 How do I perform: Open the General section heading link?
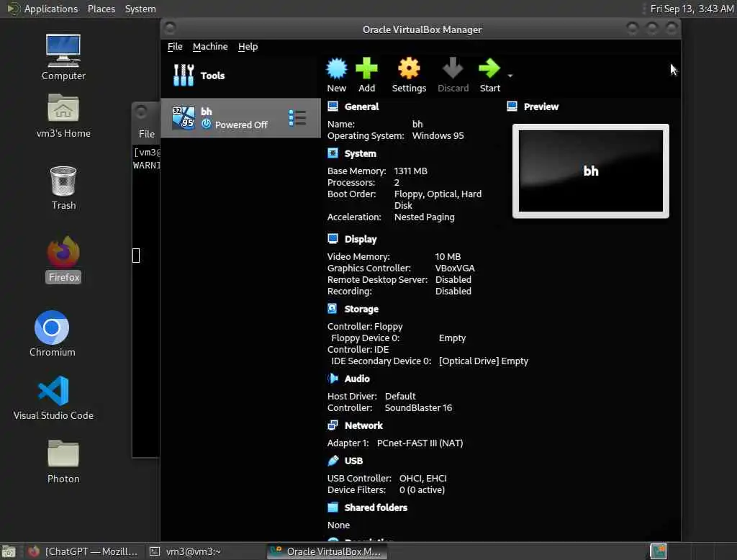coord(361,107)
